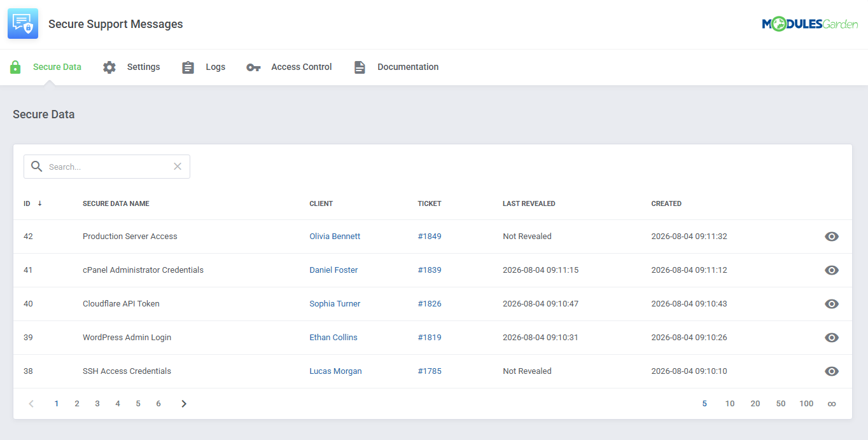This screenshot has height=440, width=868.
Task: Go to page 3
Action: point(97,404)
